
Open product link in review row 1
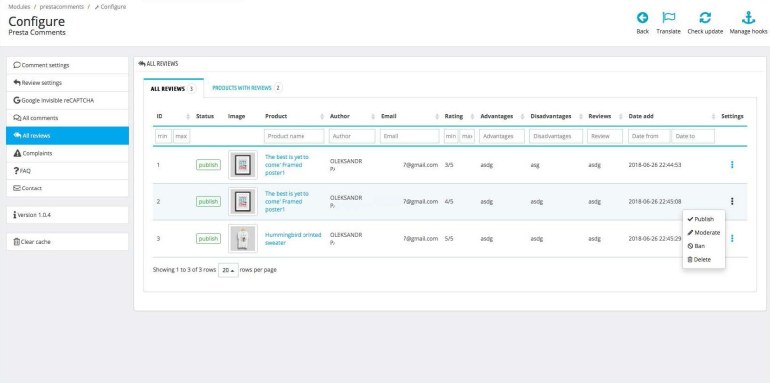[287, 165]
